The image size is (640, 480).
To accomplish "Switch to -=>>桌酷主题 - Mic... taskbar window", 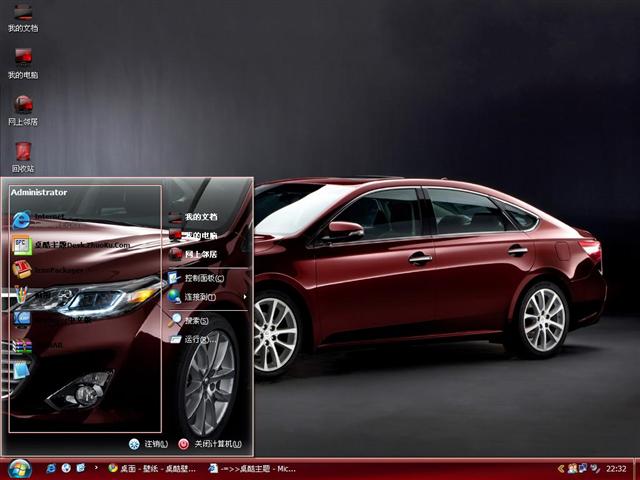I will pos(252,469).
